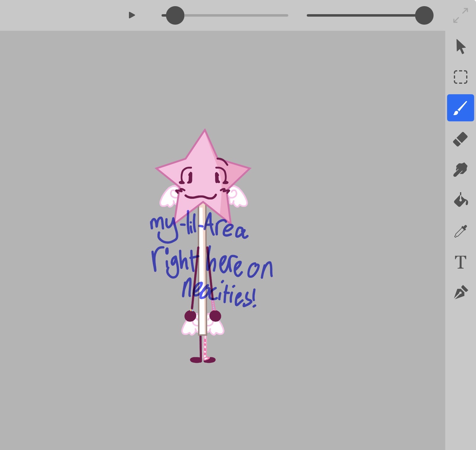476x450 pixels.
Task: Switch to the Eraser tool
Action: pos(460,139)
